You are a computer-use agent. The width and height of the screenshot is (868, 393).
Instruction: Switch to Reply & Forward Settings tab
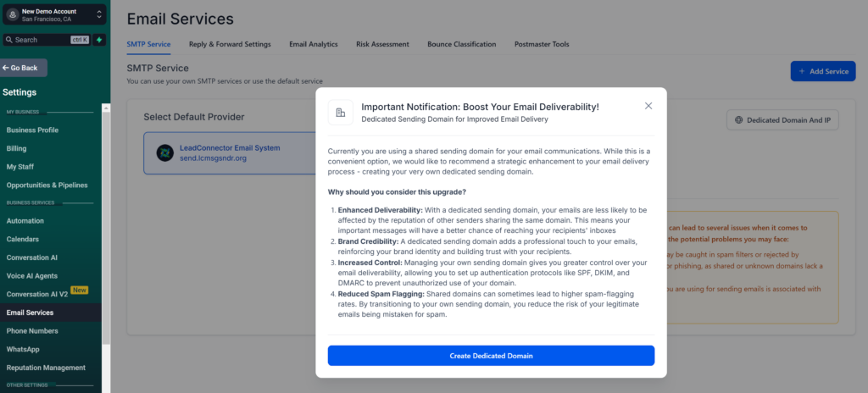[230, 44]
